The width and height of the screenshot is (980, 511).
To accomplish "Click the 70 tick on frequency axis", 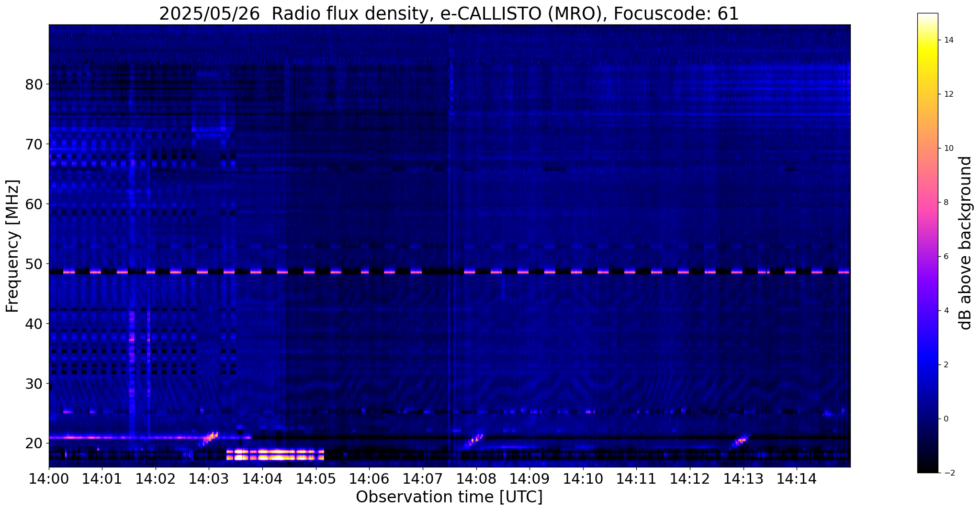I will click(34, 144).
